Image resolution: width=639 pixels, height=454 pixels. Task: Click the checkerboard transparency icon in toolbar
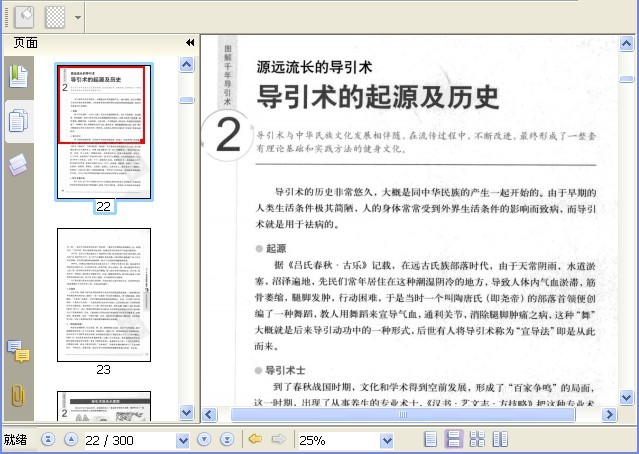pos(55,17)
